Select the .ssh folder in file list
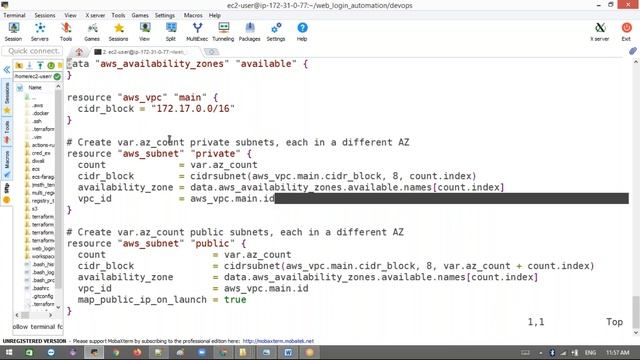Viewport: 640px width, 360px height. (x=37, y=121)
